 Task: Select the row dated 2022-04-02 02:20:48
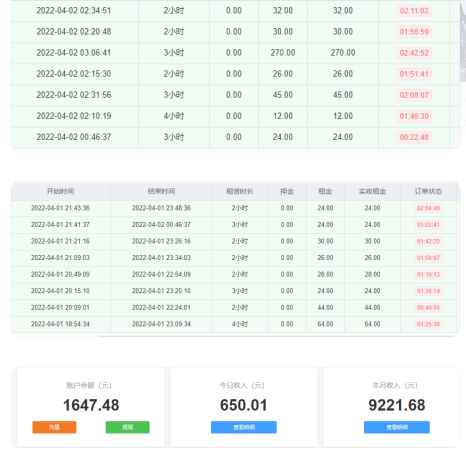(235, 32)
